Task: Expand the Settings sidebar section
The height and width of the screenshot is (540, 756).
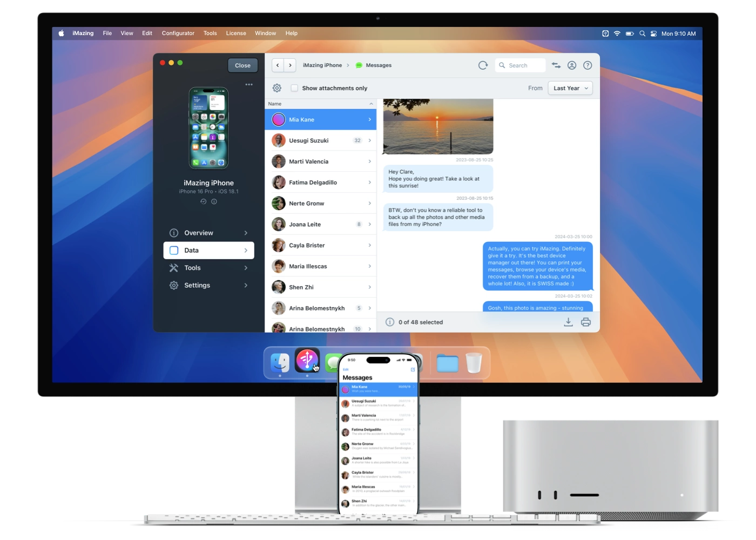Action: pyautogui.click(x=208, y=285)
